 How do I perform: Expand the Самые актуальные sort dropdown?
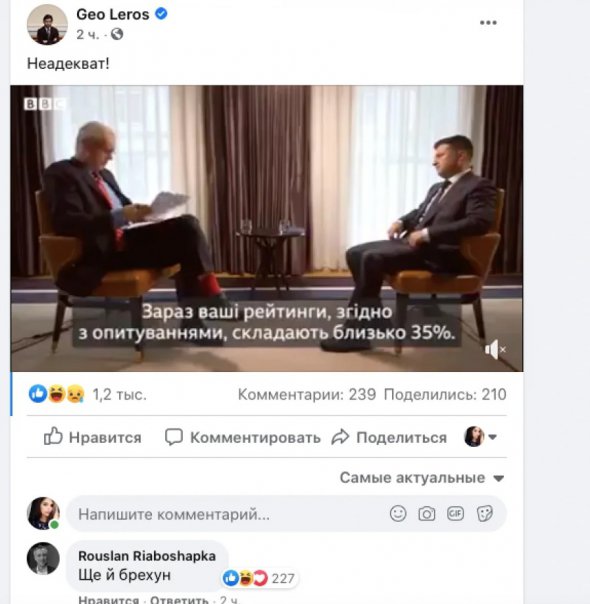[422, 478]
